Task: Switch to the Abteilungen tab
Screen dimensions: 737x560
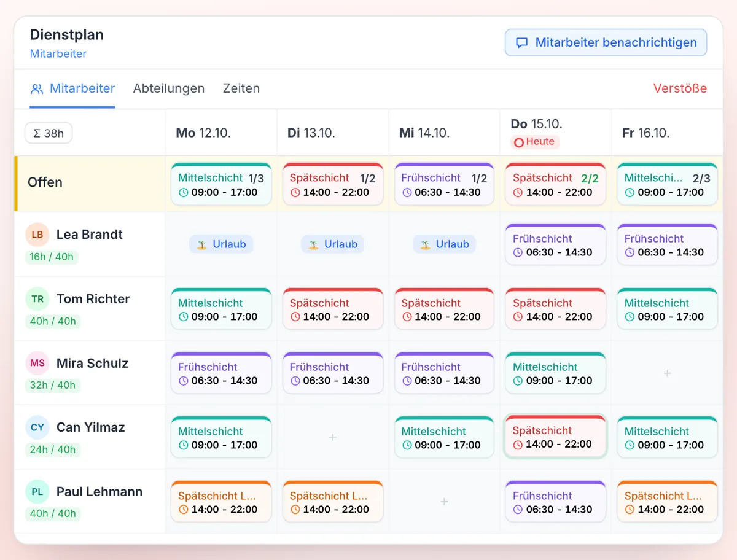Action: tap(169, 88)
